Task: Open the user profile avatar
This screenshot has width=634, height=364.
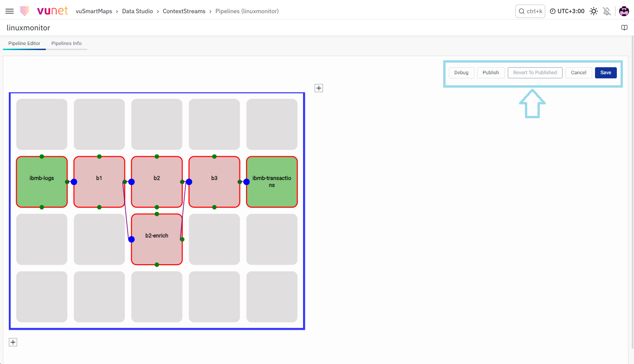Action: tap(624, 11)
